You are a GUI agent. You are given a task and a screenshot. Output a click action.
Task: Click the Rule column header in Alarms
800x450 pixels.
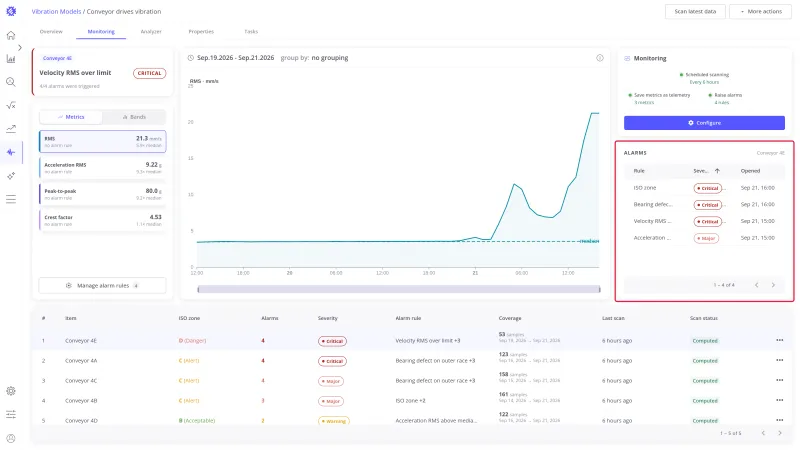click(x=639, y=171)
